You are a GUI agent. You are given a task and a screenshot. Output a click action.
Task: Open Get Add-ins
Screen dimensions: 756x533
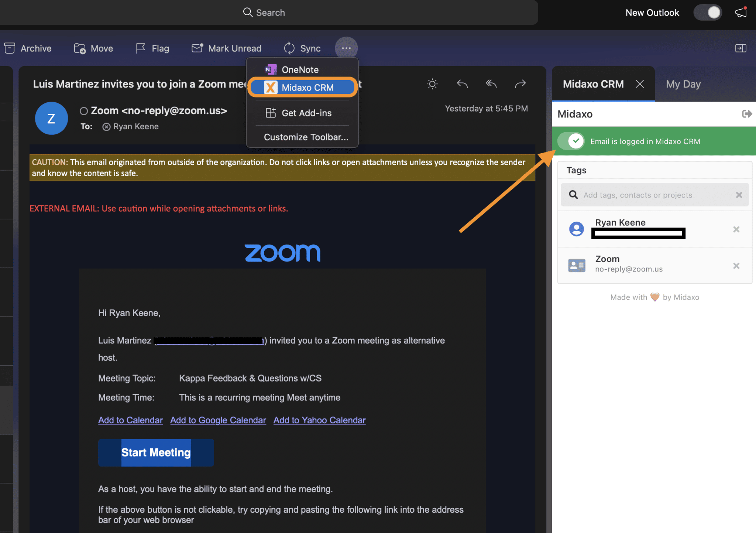pyautogui.click(x=302, y=113)
